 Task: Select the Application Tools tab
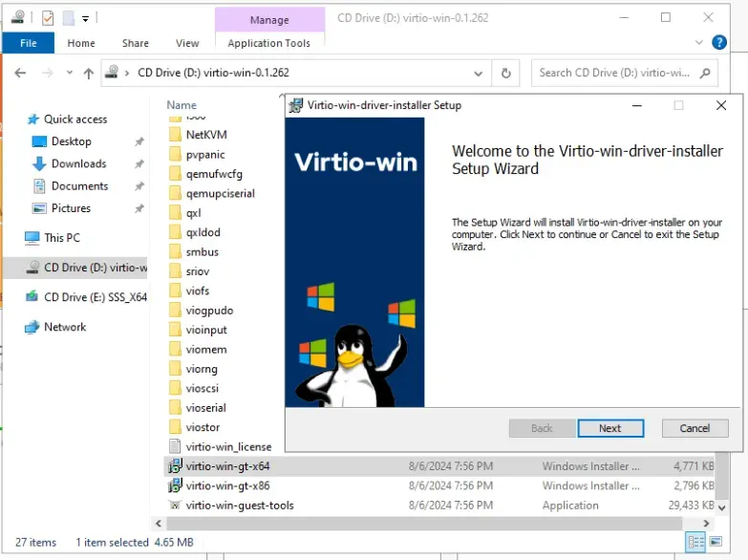point(269,43)
